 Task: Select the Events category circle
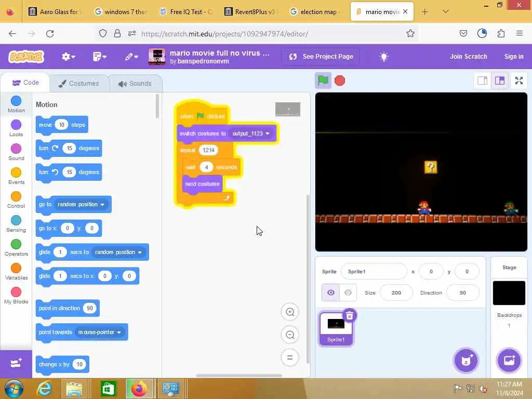coord(16,172)
